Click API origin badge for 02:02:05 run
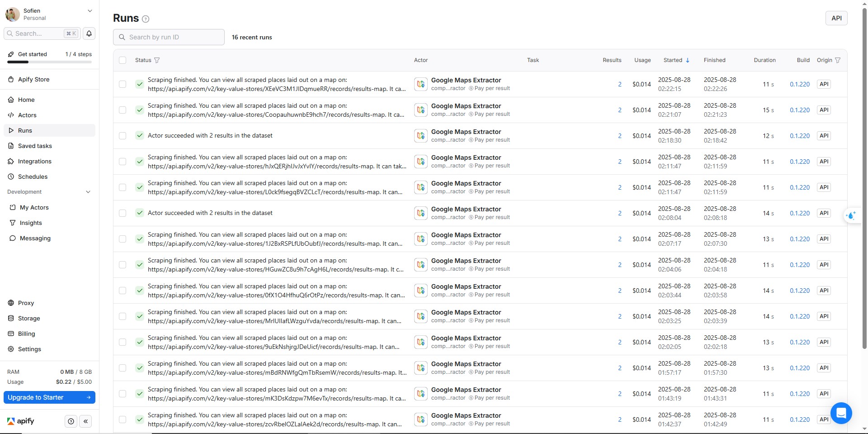The image size is (868, 434). 824,342
